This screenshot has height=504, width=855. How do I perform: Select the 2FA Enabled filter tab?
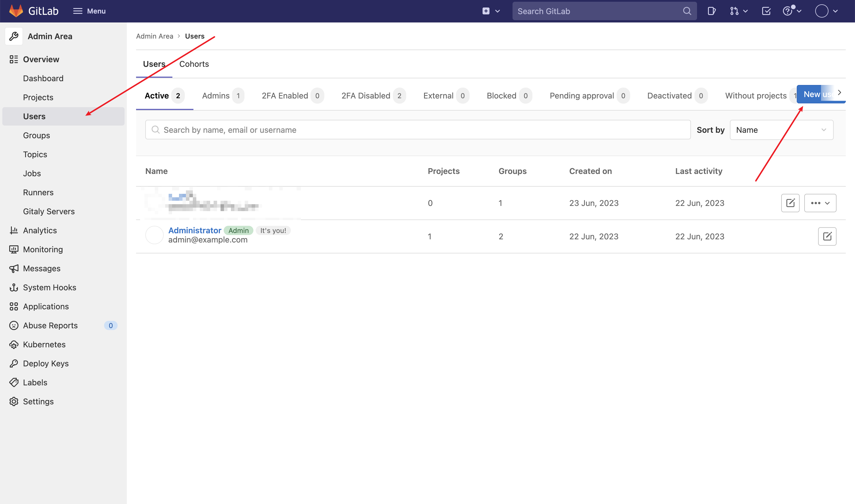point(293,96)
